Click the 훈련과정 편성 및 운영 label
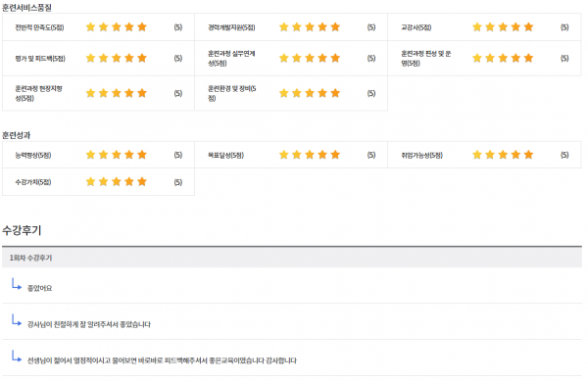 426,59
